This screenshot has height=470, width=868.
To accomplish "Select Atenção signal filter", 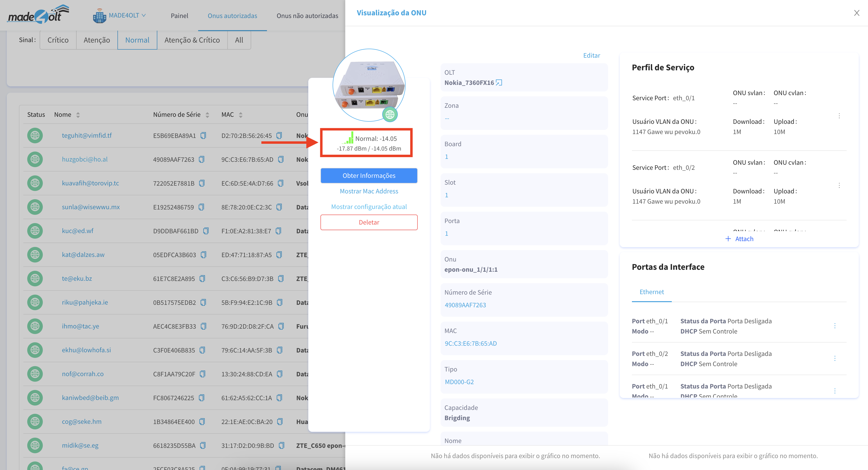I will pos(97,40).
